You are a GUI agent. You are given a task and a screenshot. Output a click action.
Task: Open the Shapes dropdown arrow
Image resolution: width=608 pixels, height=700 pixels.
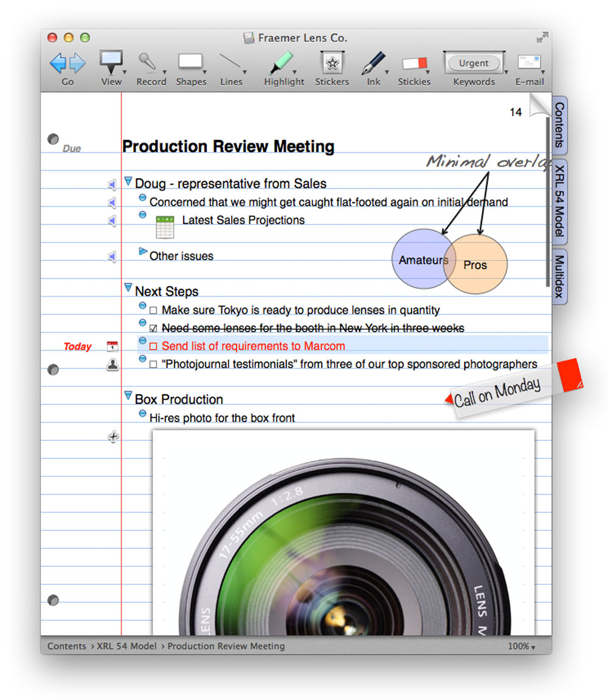click(x=204, y=72)
